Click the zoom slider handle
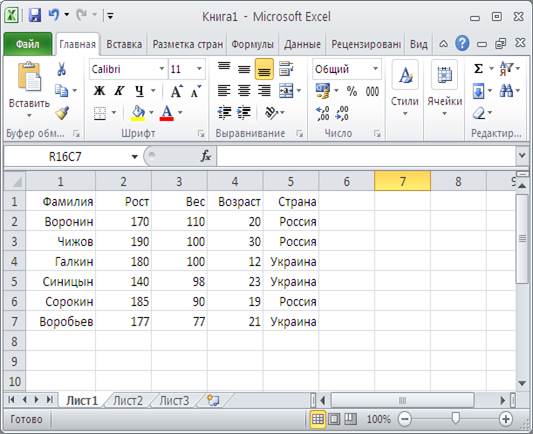The height and width of the screenshot is (434, 533). point(455,418)
